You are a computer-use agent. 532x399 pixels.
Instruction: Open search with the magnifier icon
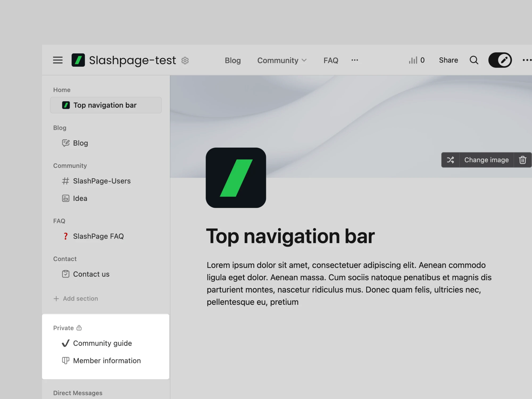pos(474,60)
